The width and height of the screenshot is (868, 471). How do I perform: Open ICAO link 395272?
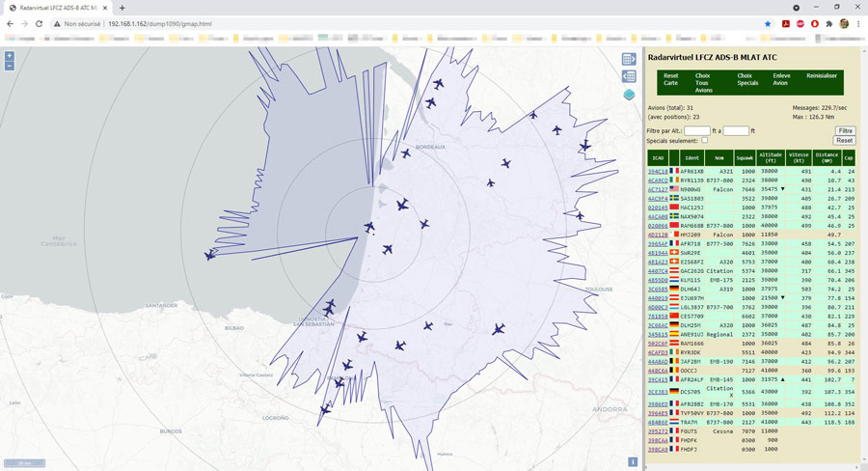coord(658,431)
